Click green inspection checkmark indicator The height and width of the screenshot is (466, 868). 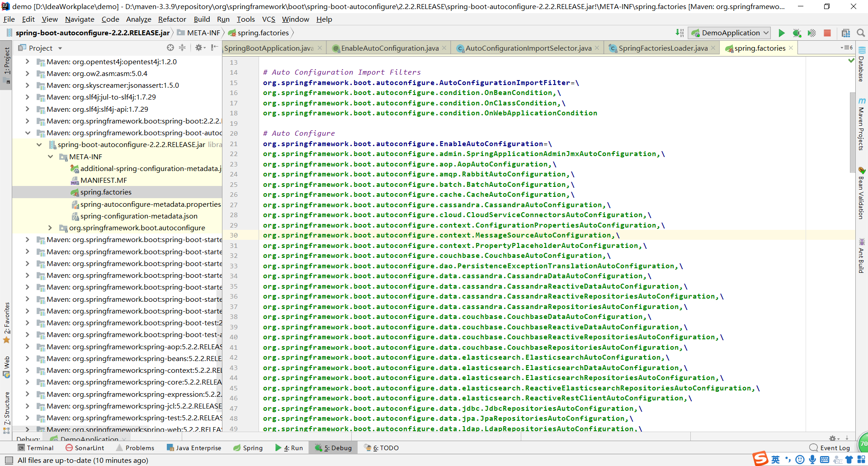pyautogui.click(x=851, y=60)
